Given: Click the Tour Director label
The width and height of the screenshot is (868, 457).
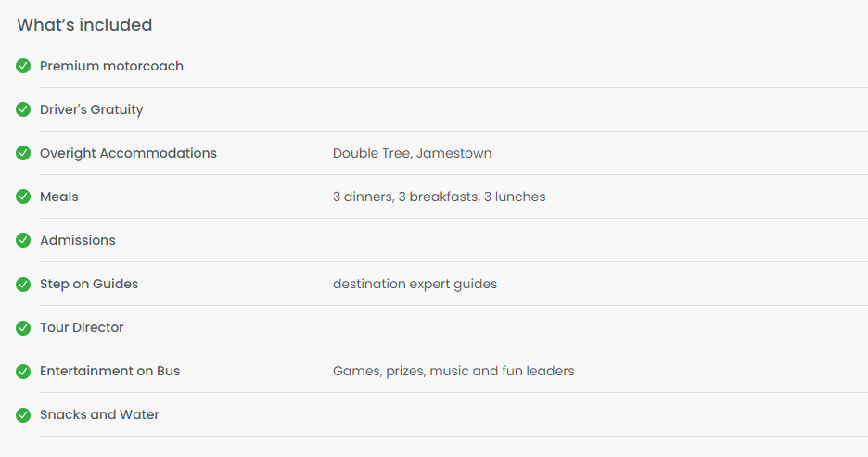Looking at the screenshot, I should coord(82,327).
